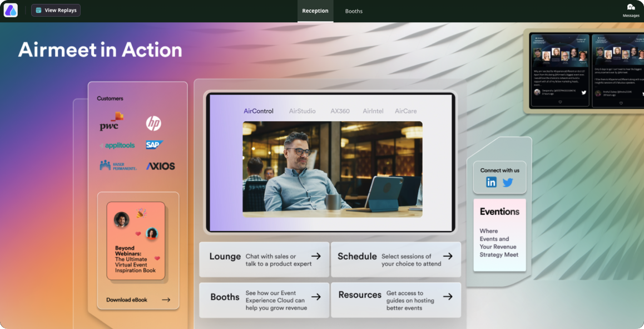Click the Kaiser Permanente customer logo
Viewport: 644px width, 329px height.
(x=118, y=166)
